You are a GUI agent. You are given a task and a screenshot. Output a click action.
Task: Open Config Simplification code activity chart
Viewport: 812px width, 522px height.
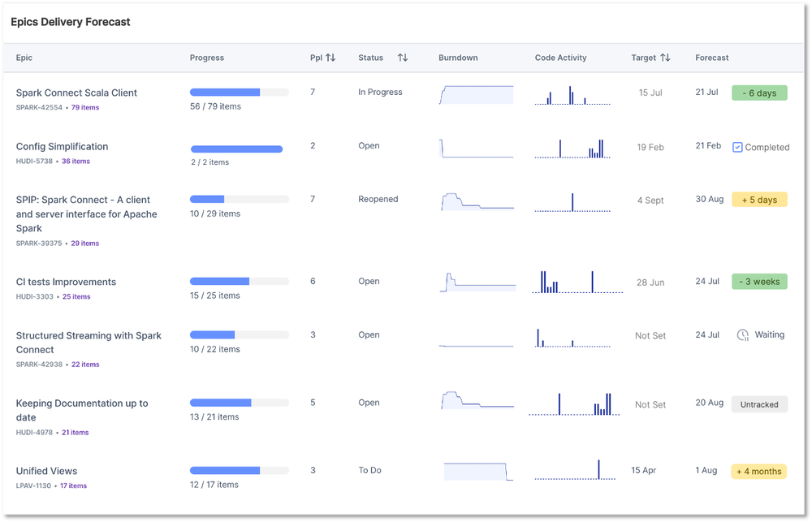569,148
